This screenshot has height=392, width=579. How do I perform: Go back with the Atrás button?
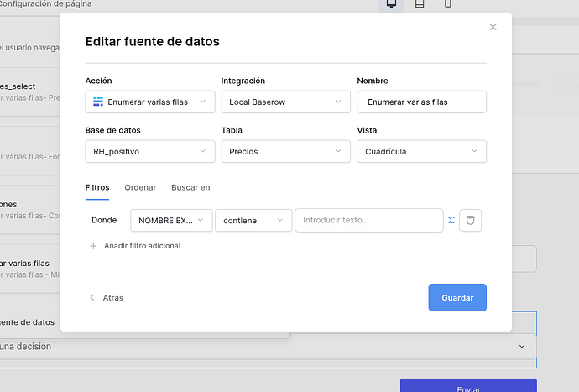(x=107, y=297)
